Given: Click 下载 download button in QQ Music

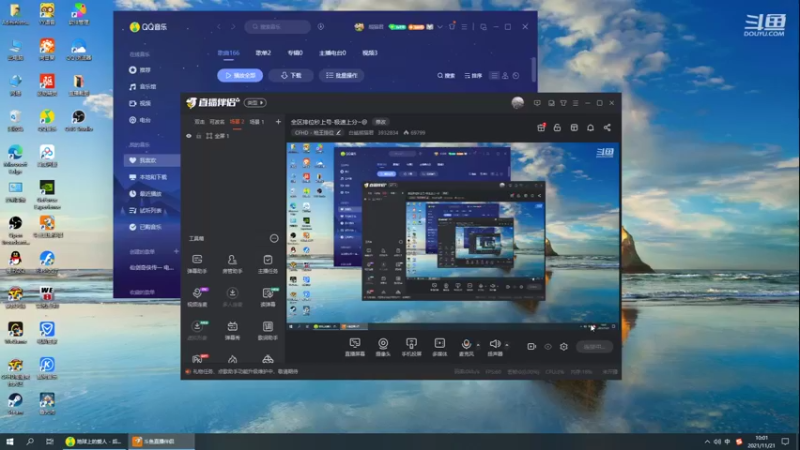Looking at the screenshot, I should 291,75.
